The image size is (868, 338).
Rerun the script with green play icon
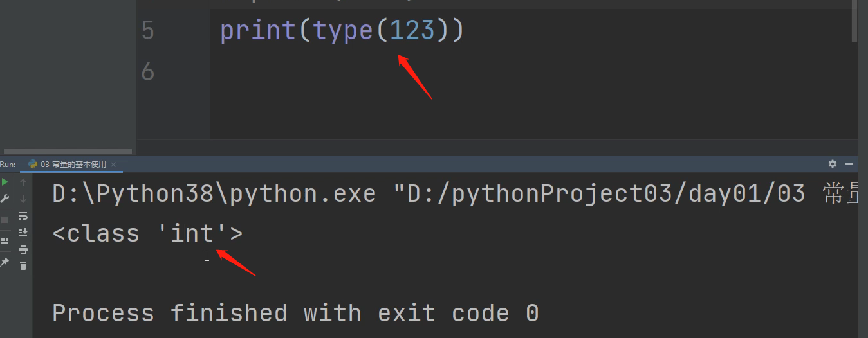5,182
